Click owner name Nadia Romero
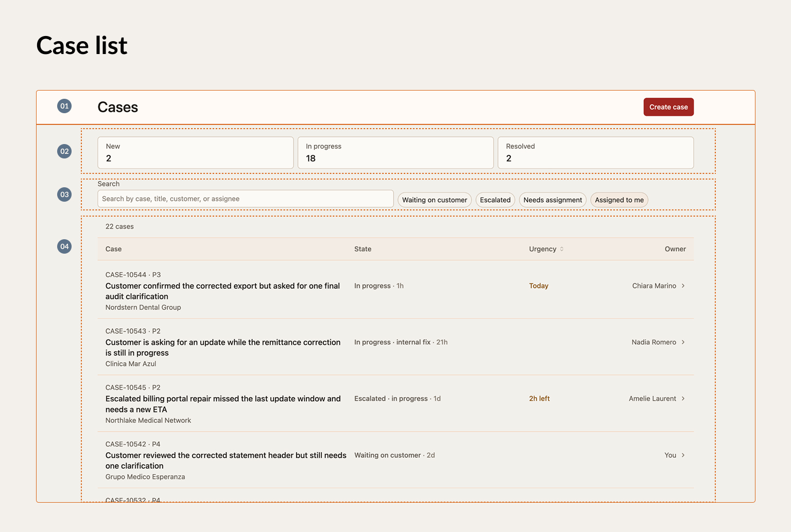The image size is (791, 532). click(x=654, y=342)
